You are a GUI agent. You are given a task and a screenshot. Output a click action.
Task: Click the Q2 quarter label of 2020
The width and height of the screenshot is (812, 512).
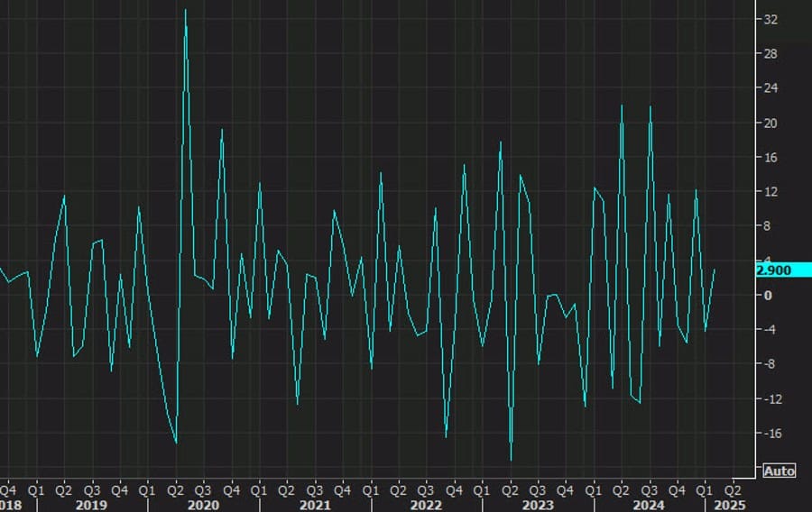click(176, 489)
